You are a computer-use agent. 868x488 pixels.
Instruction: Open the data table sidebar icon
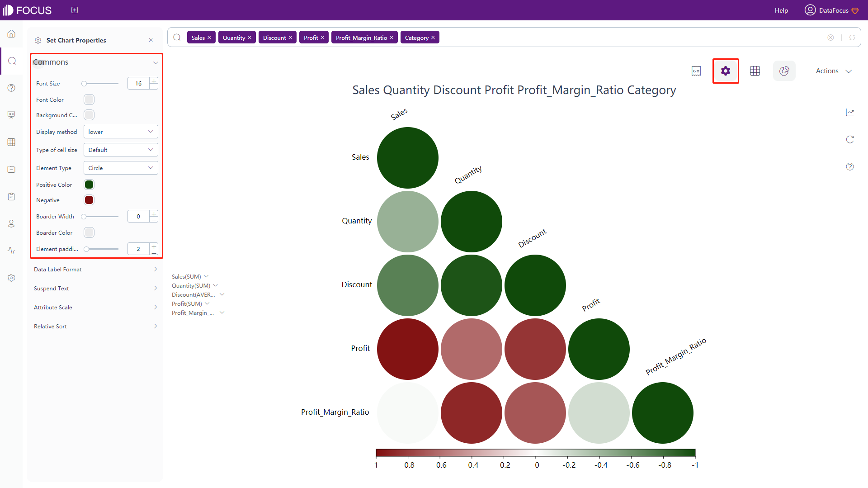[x=12, y=142]
